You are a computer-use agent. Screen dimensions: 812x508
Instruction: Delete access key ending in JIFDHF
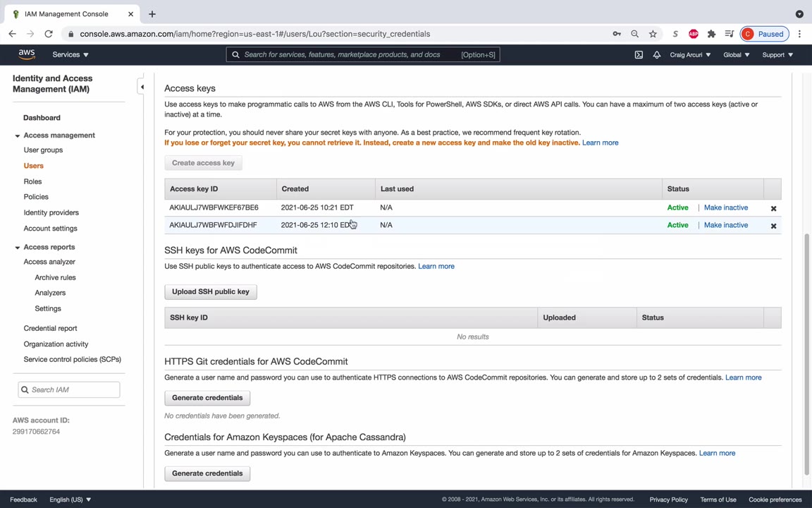coord(773,226)
